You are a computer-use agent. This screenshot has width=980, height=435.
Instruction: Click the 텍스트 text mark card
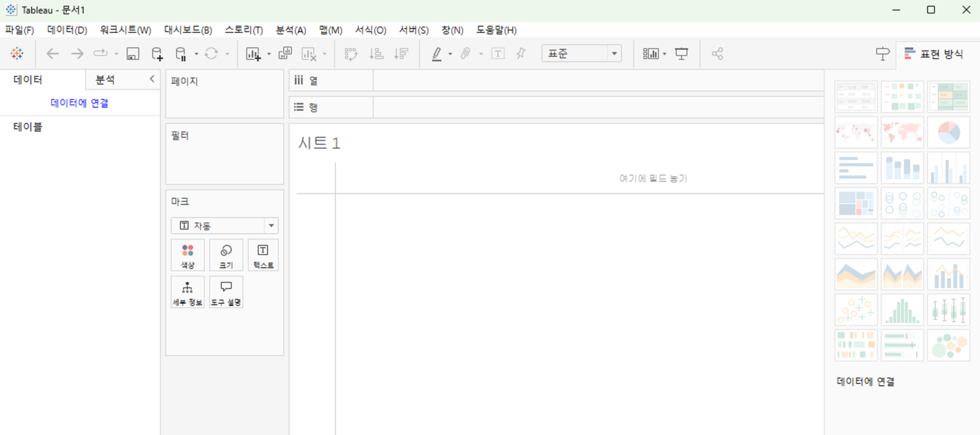click(264, 255)
